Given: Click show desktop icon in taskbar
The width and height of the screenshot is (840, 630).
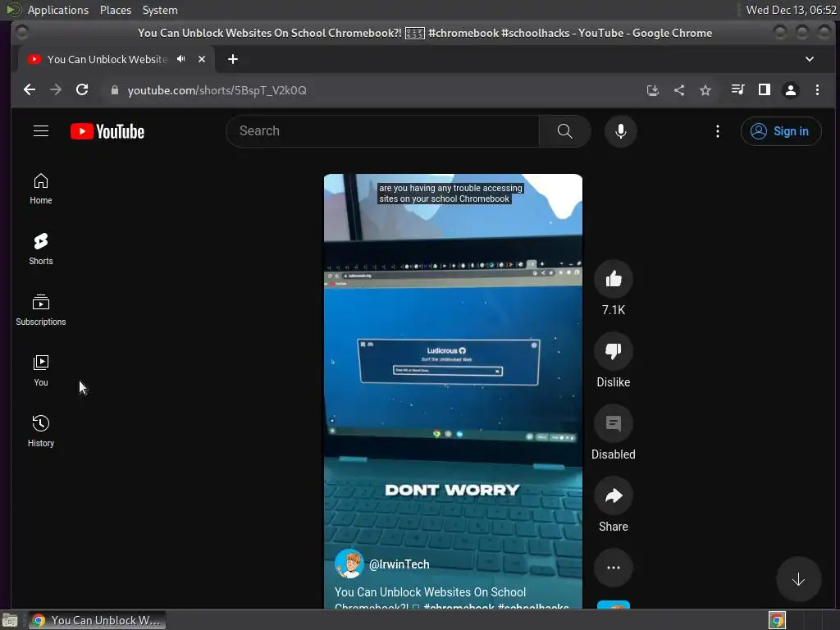Looking at the screenshot, I should pos(10,620).
